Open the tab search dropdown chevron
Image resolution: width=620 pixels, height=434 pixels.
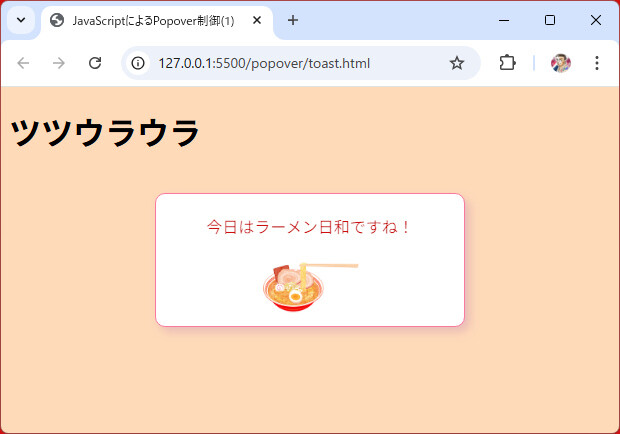pos(20,20)
